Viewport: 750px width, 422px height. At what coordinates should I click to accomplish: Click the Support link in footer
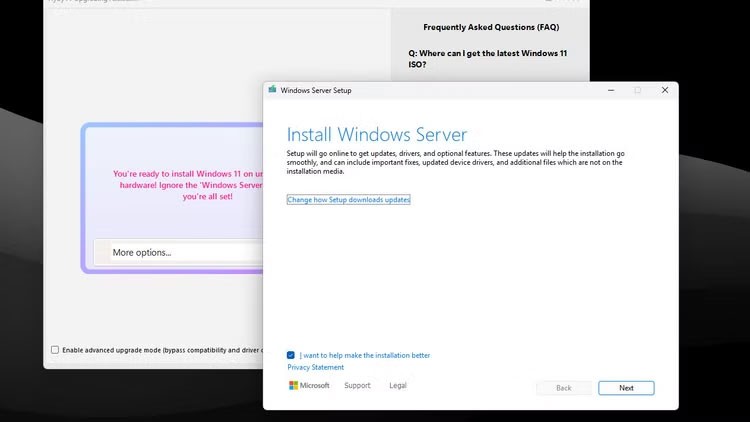(357, 385)
